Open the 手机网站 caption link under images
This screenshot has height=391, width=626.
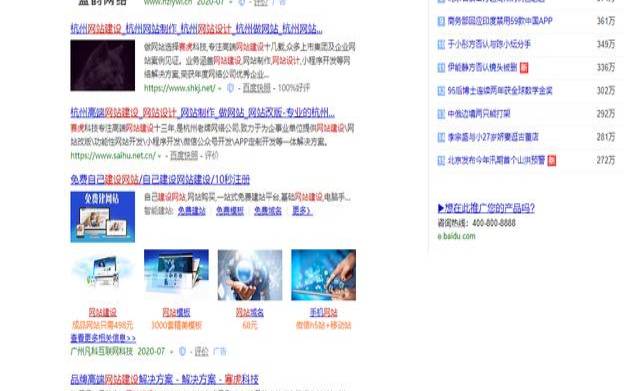tap(323, 312)
